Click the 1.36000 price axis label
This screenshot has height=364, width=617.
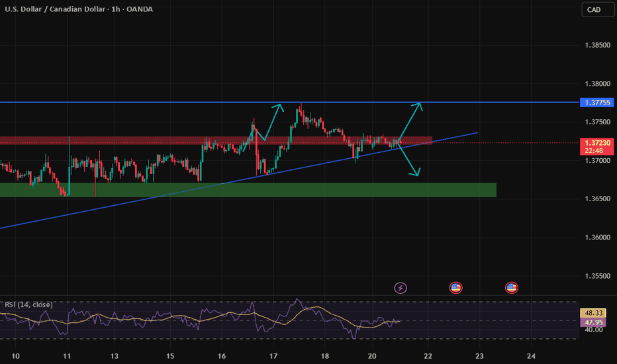click(x=597, y=238)
